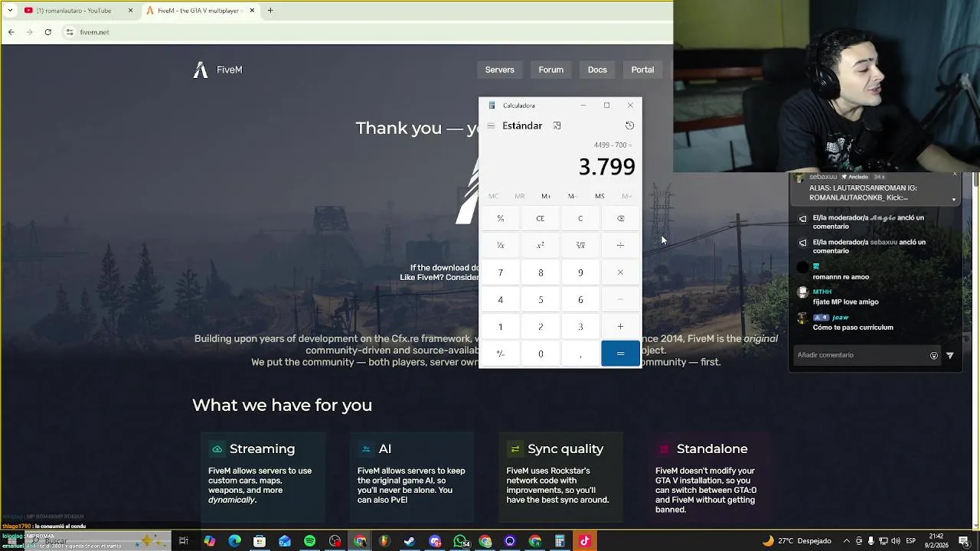Click the percent key in Calculadora
980x551 pixels.
coord(500,218)
